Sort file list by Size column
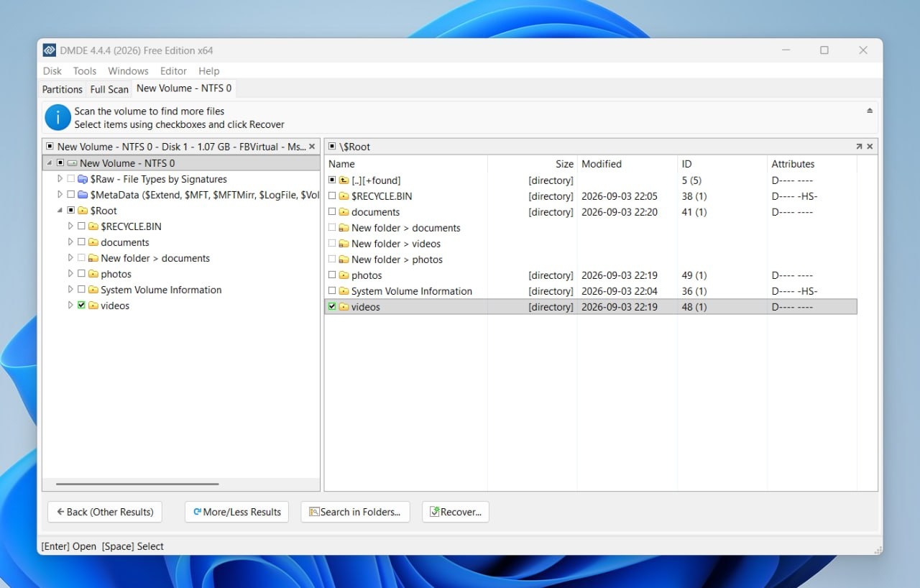920x588 pixels. click(532, 164)
